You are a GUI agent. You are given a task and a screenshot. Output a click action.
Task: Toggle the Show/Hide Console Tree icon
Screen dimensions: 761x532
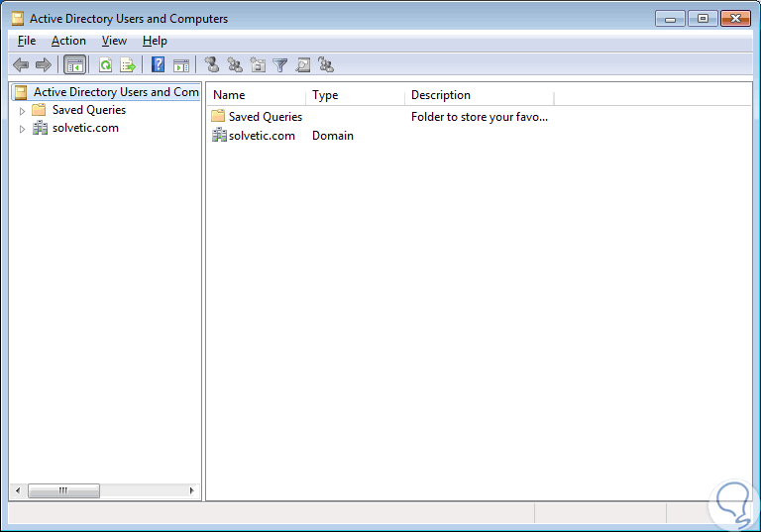click(x=74, y=64)
